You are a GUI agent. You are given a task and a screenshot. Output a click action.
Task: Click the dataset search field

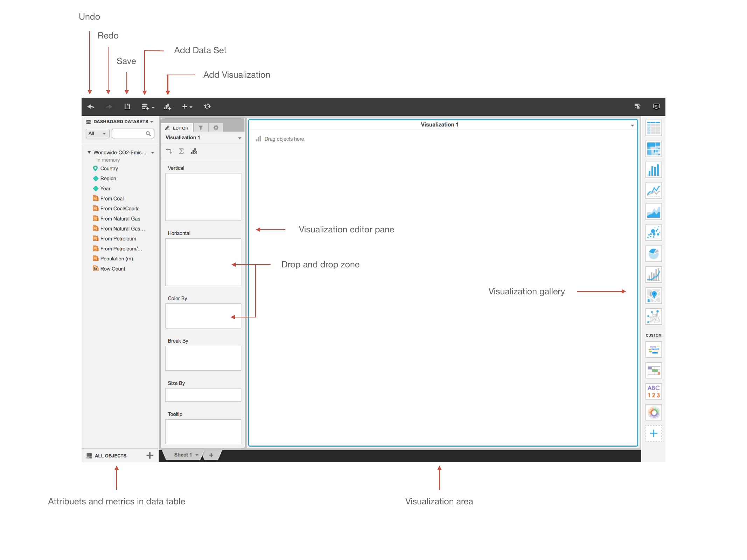(x=133, y=134)
